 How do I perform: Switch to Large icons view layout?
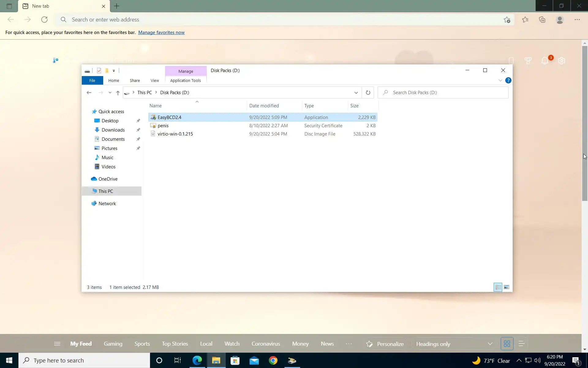pos(507,287)
